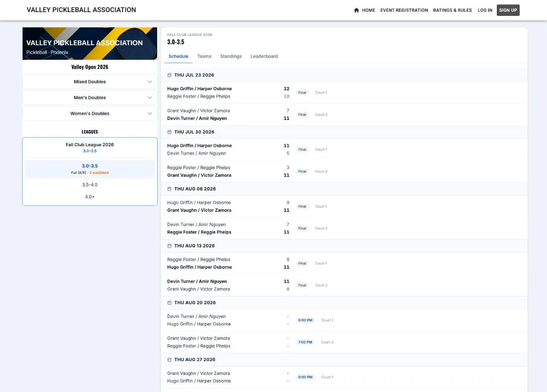Viewport: 547px width, 392px height.
Task: Click Final badge for Aug 13 Court 2
Action: pos(302,285)
